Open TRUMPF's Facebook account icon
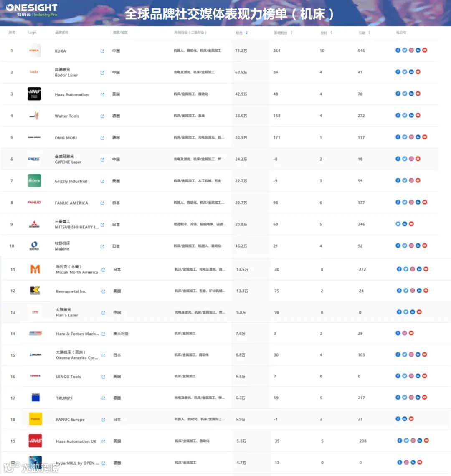451x476 pixels. [398, 397]
